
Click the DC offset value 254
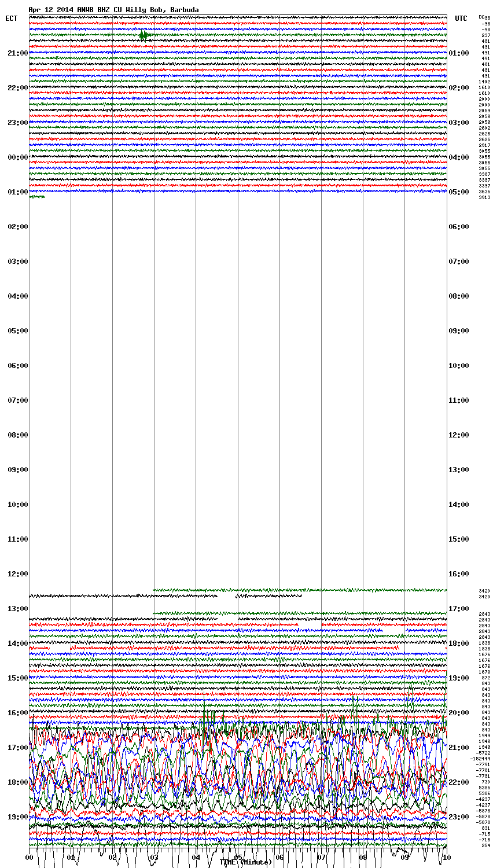click(486, 845)
